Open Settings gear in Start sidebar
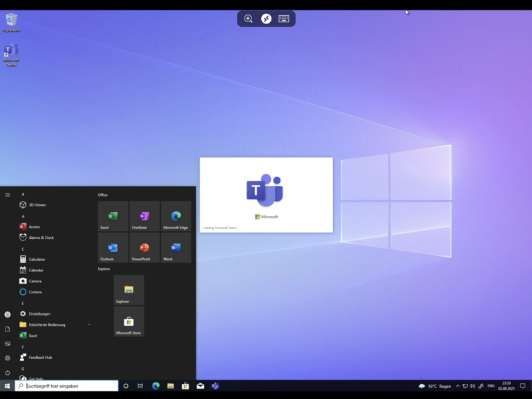 click(8, 358)
